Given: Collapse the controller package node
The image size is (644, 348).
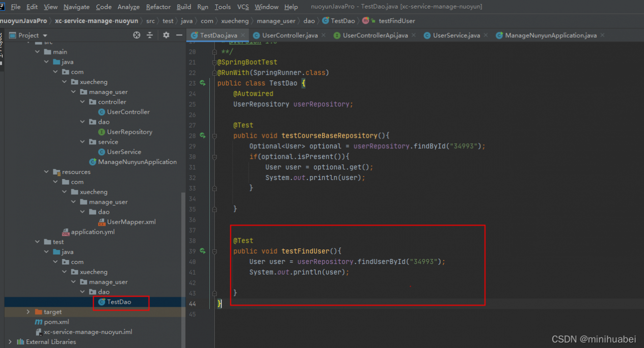Looking at the screenshot, I should 83,102.
